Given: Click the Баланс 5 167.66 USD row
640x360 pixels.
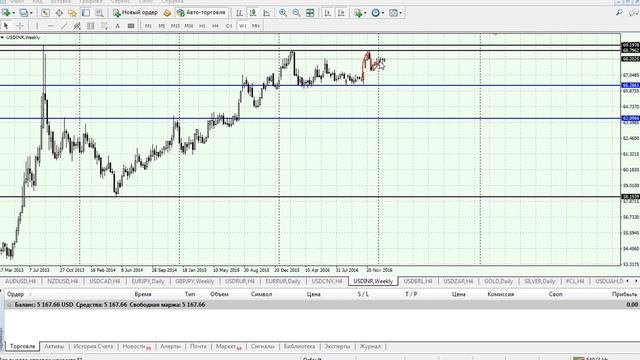Looking at the screenshot, I should click(x=322, y=305).
